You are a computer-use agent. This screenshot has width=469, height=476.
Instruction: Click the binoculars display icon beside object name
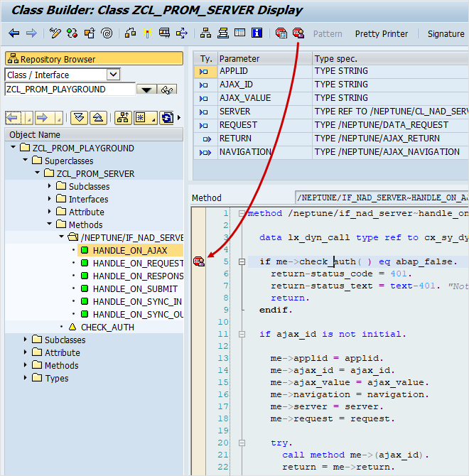168,90
